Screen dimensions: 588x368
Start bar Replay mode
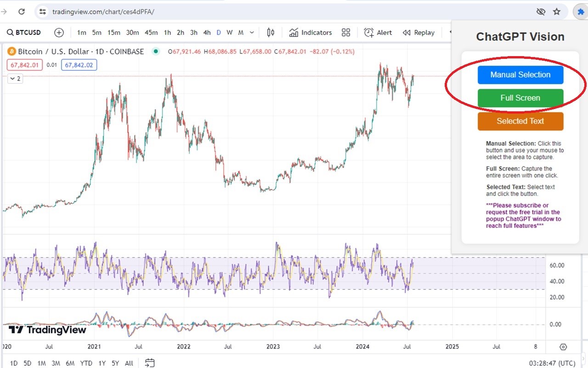418,33
